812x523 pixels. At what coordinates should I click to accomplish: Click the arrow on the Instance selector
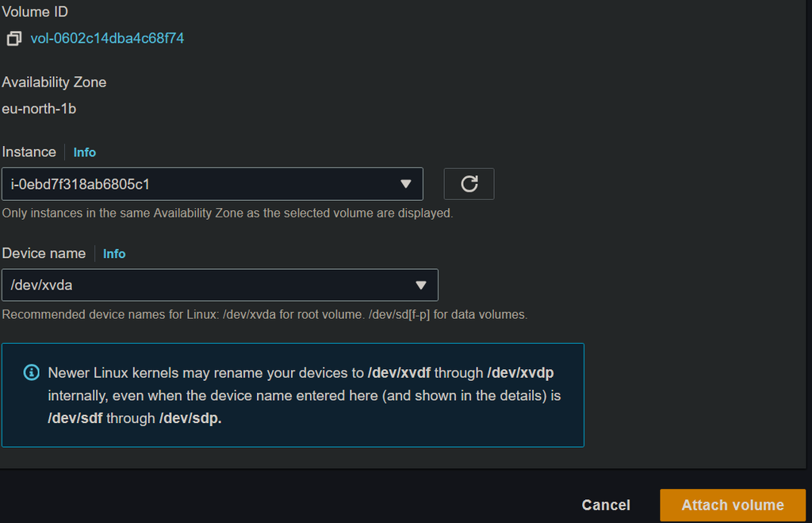point(406,184)
